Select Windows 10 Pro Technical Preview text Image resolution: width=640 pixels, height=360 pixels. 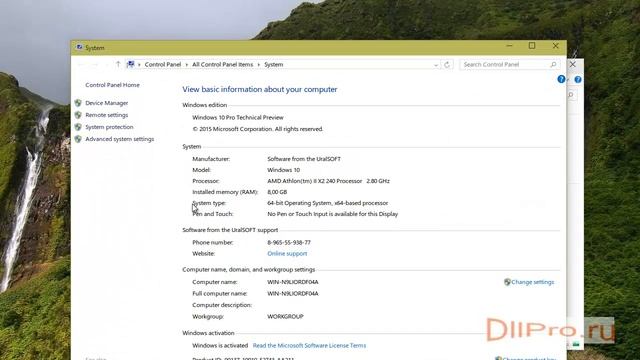(x=238, y=118)
